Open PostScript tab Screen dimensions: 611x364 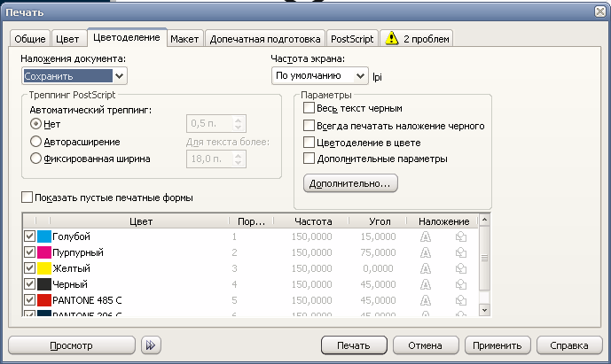tap(352, 39)
